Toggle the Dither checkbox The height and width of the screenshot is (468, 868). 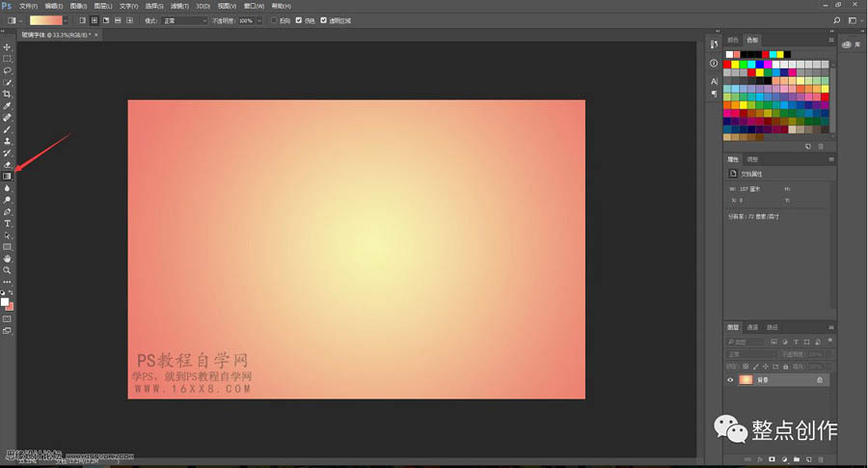pos(299,20)
